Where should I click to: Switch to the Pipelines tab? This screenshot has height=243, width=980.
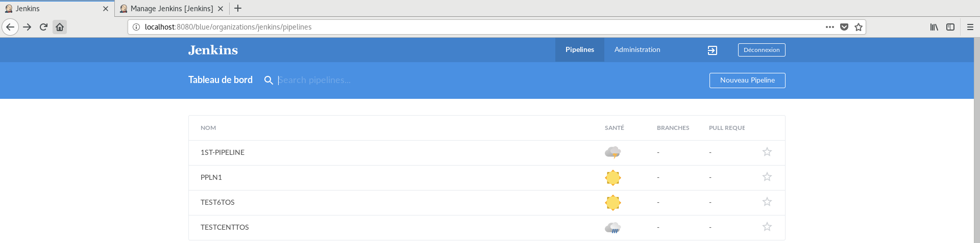[x=579, y=50]
